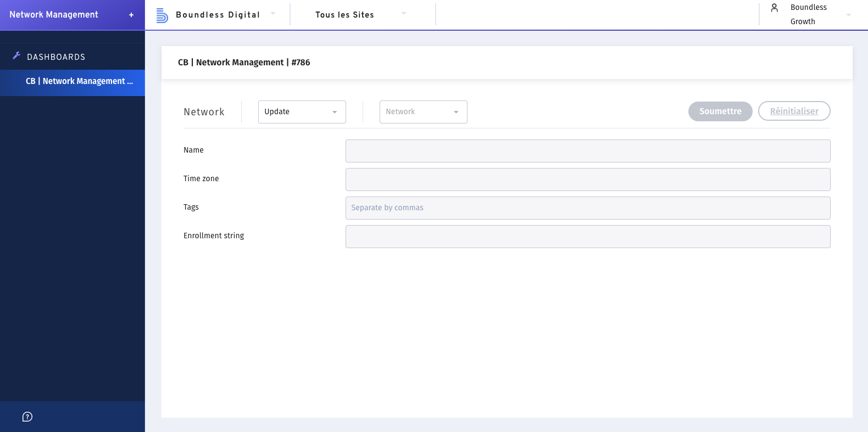Click the Time zone label
868x432 pixels.
201,178
